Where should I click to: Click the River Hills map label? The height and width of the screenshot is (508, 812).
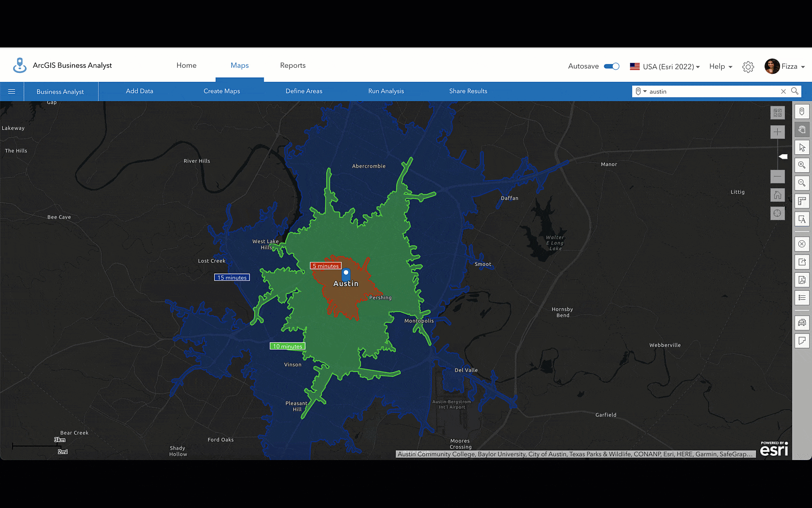pyautogui.click(x=197, y=161)
